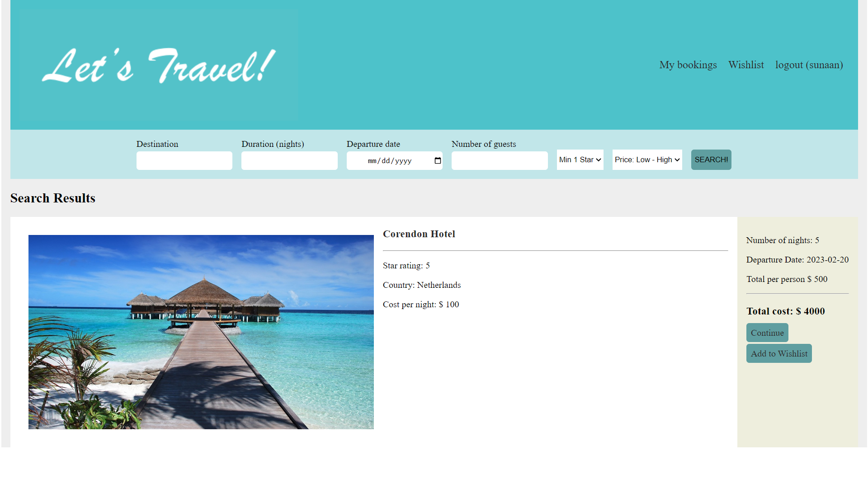Go to My bookings page
Viewport: 868px width, 488px height.
coord(688,65)
